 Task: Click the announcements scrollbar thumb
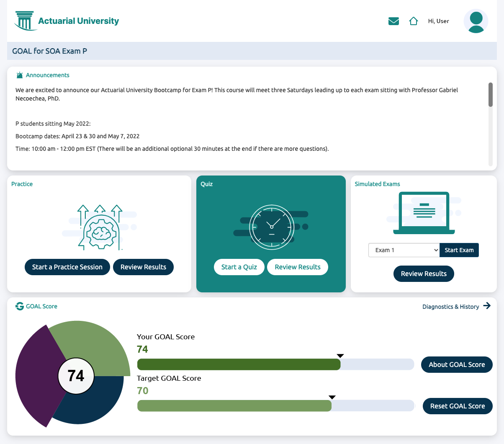(491, 95)
